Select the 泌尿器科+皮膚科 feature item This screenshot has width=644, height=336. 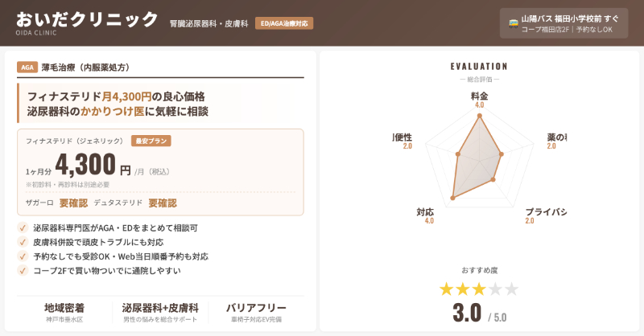(x=160, y=312)
